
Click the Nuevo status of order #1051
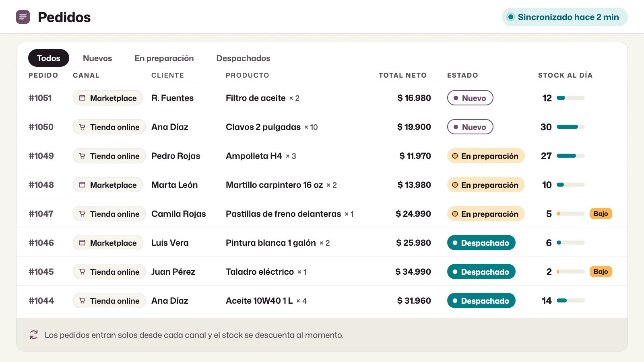pyautogui.click(x=470, y=98)
